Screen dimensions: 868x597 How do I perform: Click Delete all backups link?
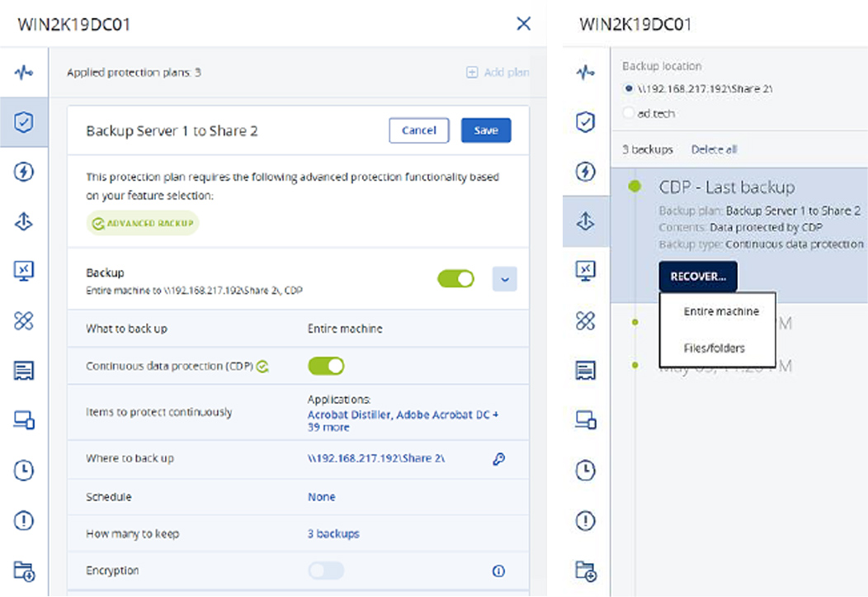pos(714,149)
